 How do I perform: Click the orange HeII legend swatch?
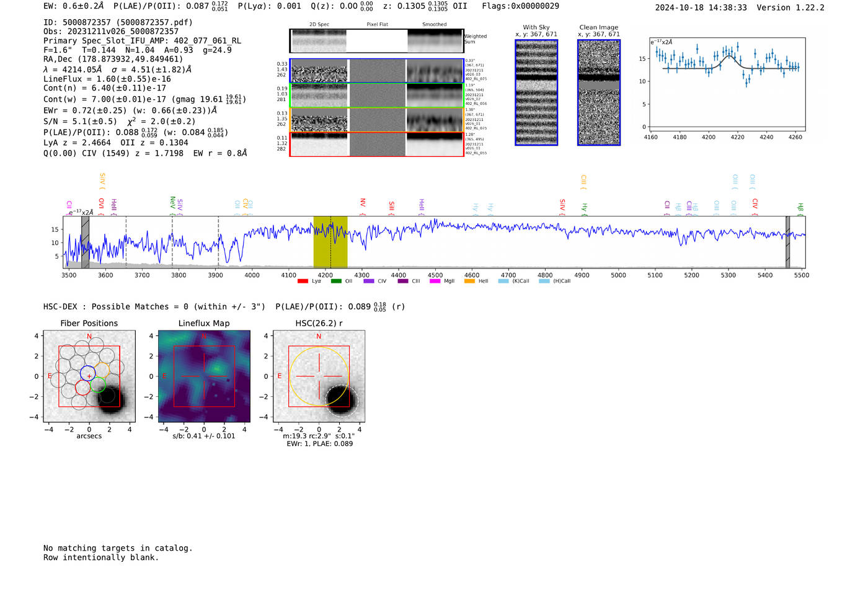coord(469,282)
